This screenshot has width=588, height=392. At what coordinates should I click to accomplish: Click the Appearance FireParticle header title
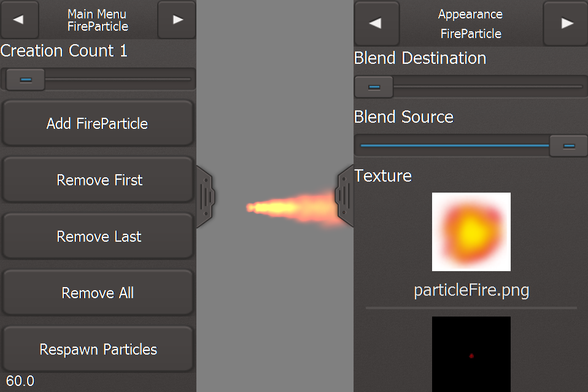[x=471, y=23]
